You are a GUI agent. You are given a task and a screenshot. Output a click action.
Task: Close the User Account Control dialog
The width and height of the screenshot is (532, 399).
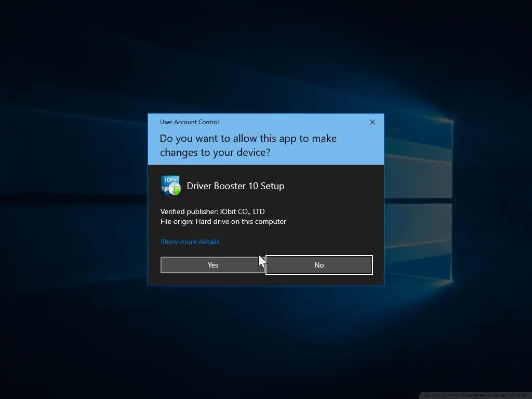coord(372,122)
